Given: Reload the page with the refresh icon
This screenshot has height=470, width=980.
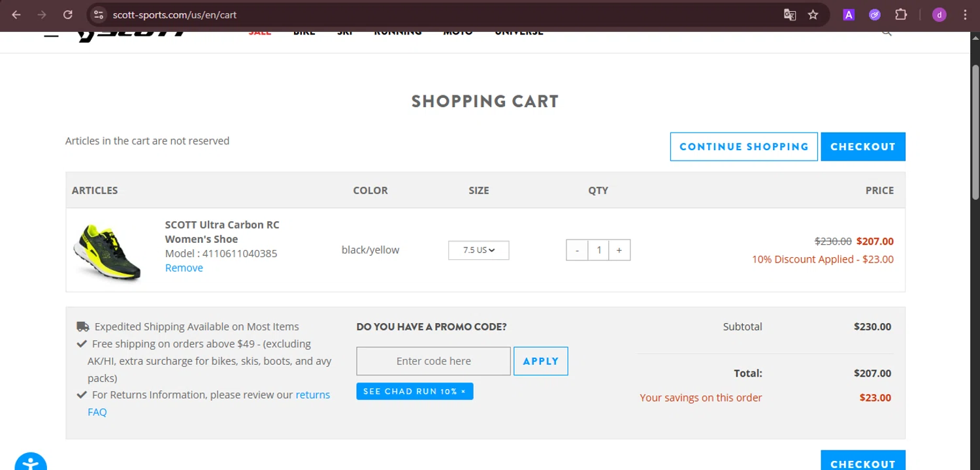Looking at the screenshot, I should [x=68, y=14].
